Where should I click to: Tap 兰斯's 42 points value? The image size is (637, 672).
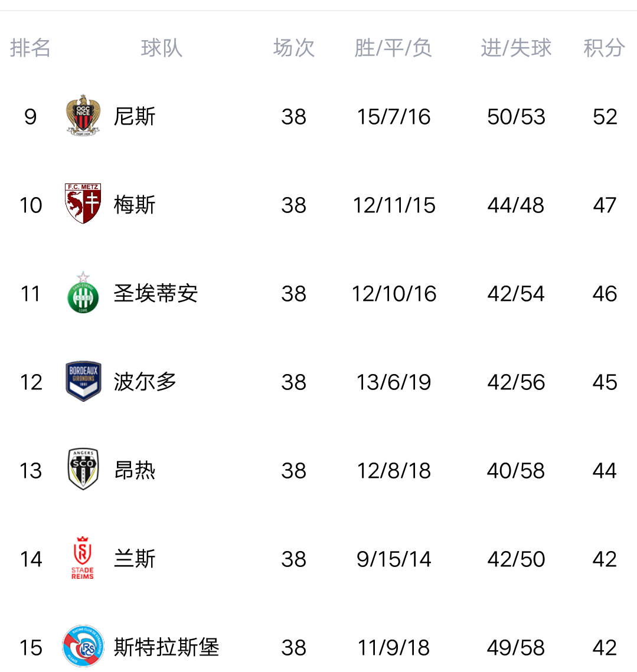point(605,559)
